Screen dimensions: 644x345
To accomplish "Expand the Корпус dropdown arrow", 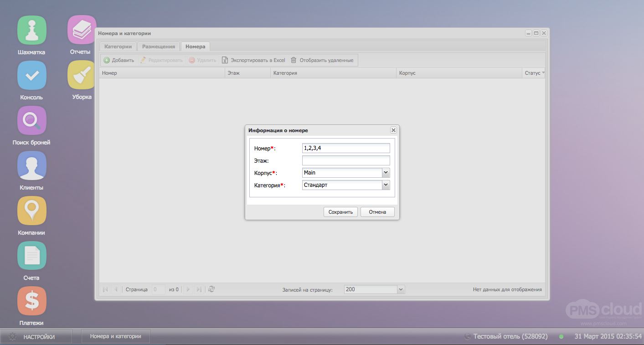I will pos(386,173).
